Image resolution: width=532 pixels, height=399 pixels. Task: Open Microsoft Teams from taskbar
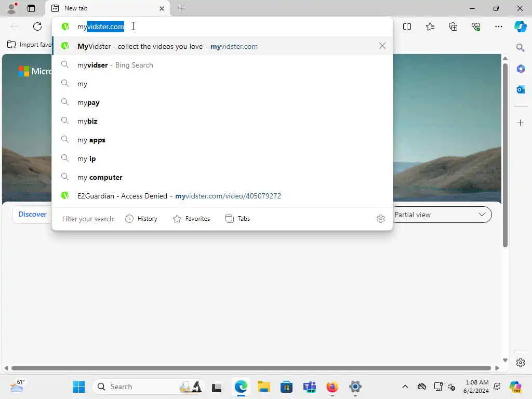310,387
